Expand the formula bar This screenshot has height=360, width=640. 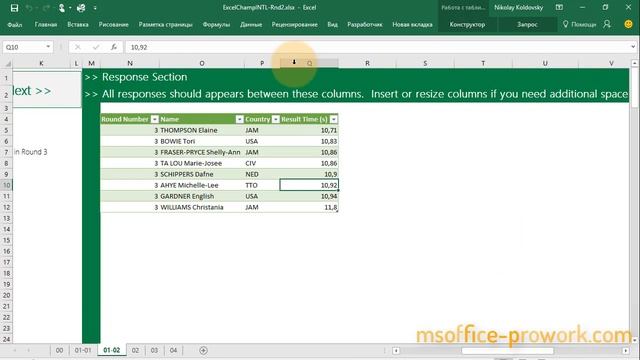pyautogui.click(x=633, y=47)
